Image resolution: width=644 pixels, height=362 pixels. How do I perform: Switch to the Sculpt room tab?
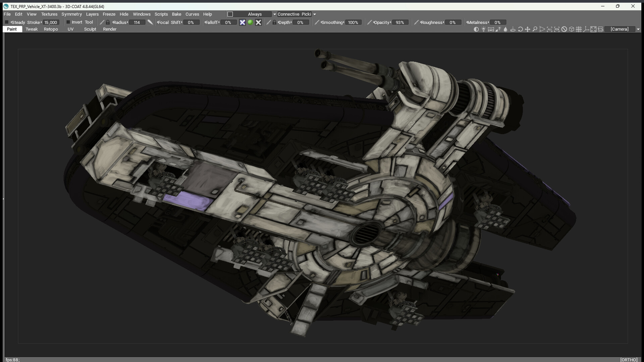pos(90,29)
